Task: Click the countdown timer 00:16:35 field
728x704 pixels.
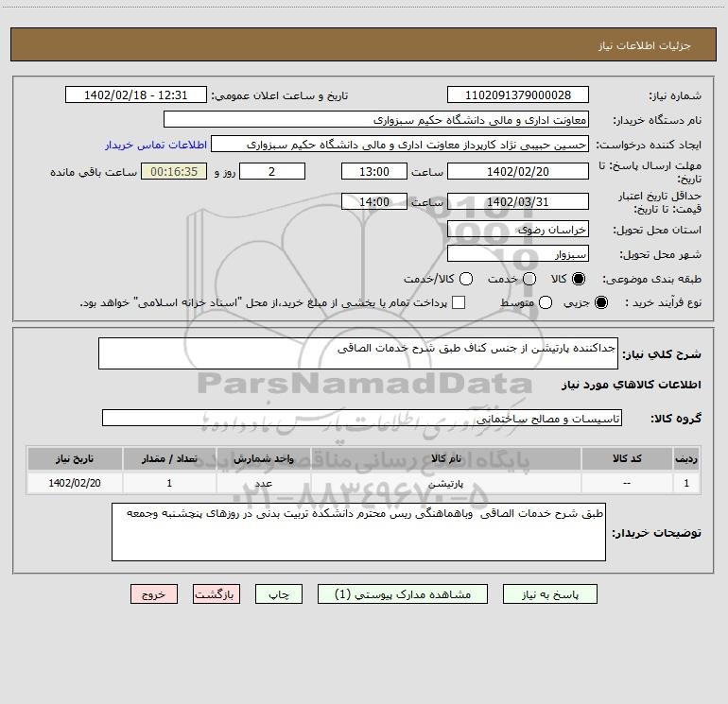Action: tap(174, 172)
